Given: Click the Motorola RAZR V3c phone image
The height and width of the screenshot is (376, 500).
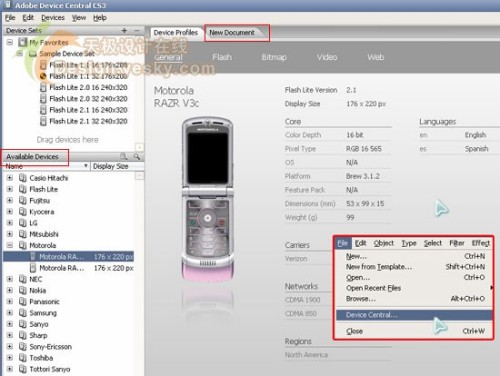Looking at the screenshot, I should pos(207,199).
